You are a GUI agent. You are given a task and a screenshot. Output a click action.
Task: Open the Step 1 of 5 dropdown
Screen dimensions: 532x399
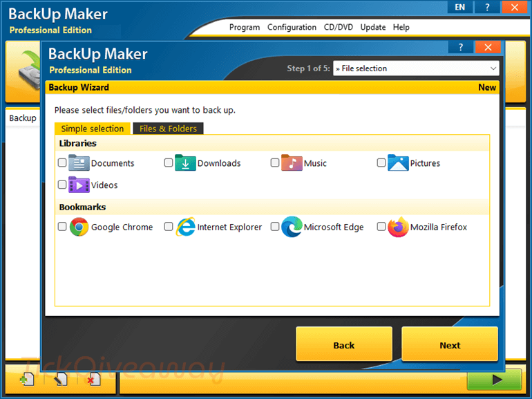coord(416,68)
